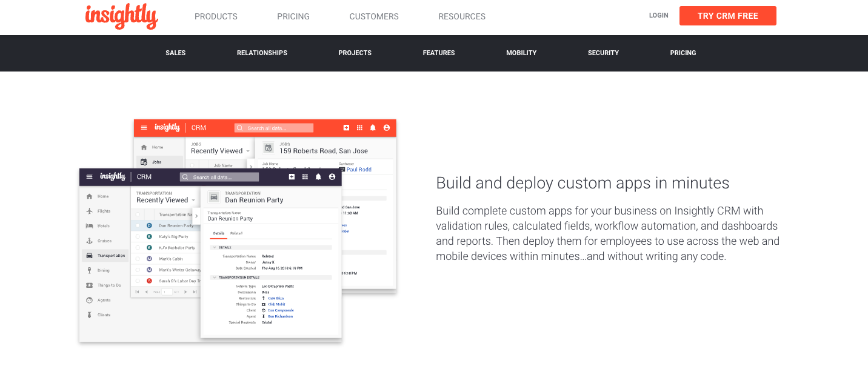Viewport: 868px width, 366px height.
Task: Open the apps grid in the orange CRM header
Action: click(x=359, y=128)
